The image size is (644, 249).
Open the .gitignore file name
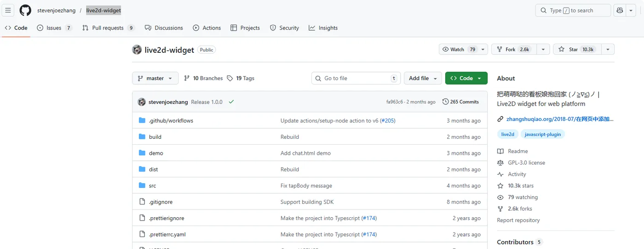(161, 202)
